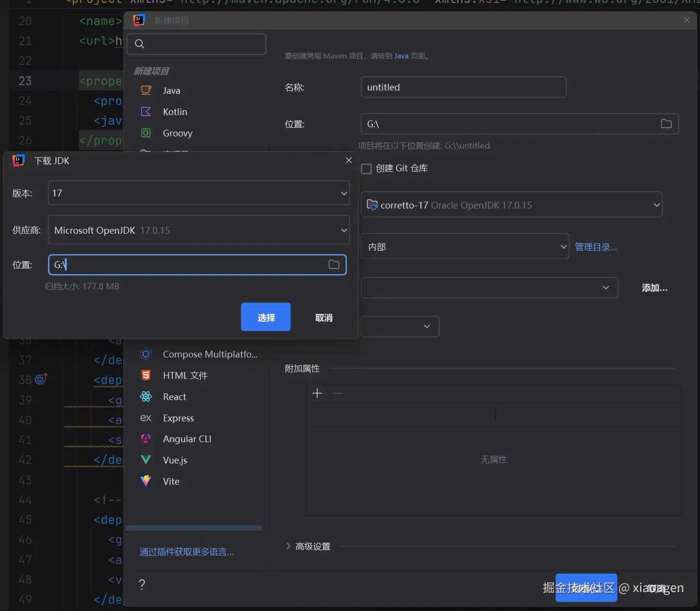Open the empty dropdown beside 添加...
Image resolution: width=700 pixels, height=611 pixels.
click(490, 287)
